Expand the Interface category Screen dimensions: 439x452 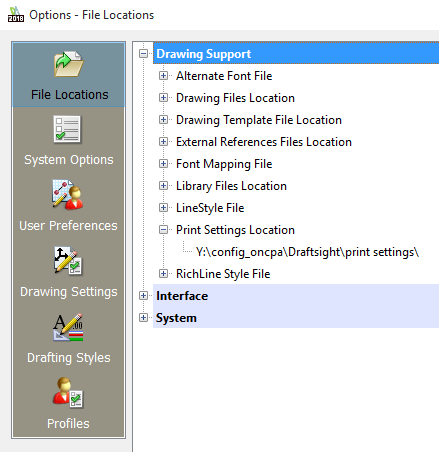click(143, 296)
